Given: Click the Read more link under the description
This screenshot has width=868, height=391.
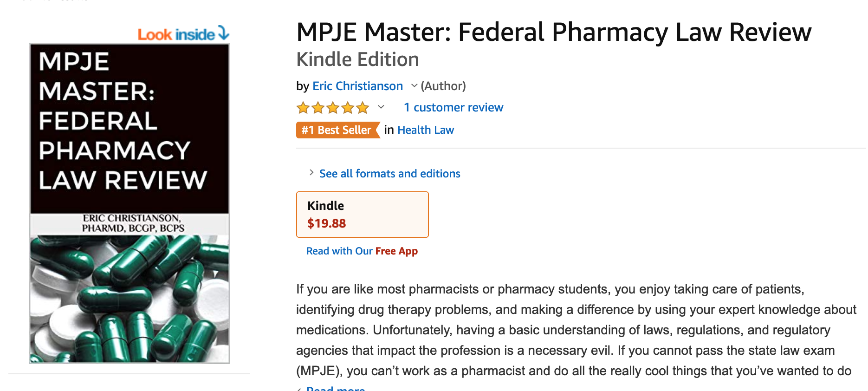Looking at the screenshot, I should pyautogui.click(x=336, y=388).
